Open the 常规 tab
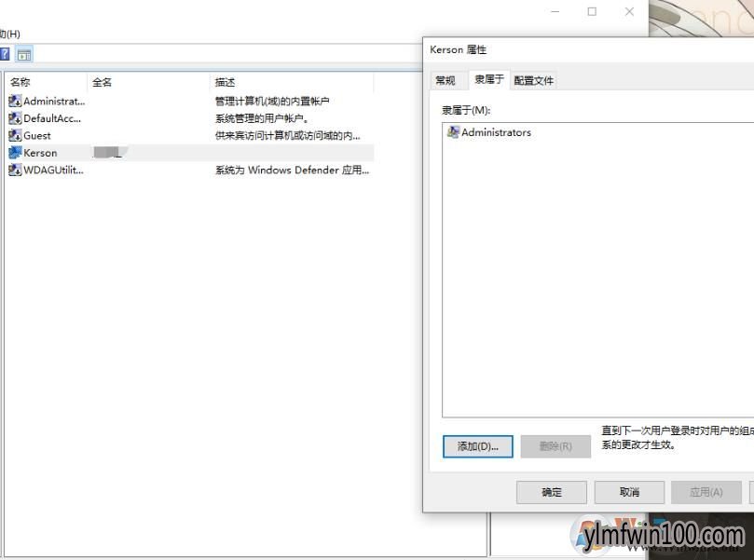The width and height of the screenshot is (754, 560). (x=446, y=80)
